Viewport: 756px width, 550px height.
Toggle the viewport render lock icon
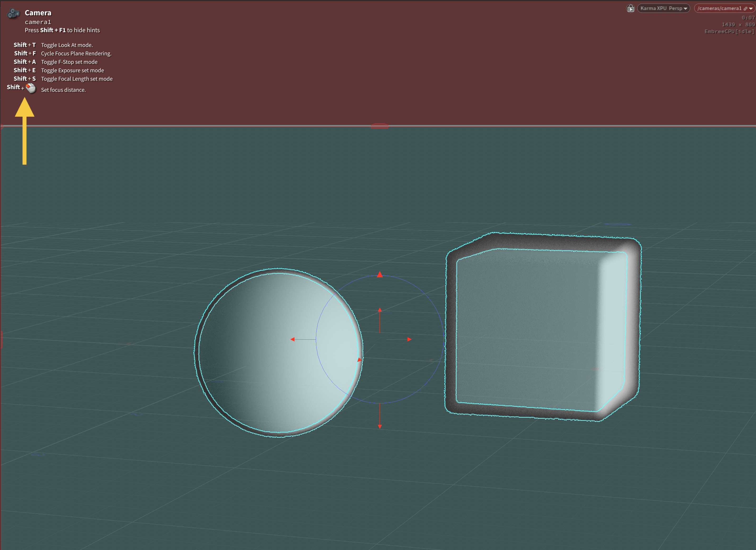[630, 8]
